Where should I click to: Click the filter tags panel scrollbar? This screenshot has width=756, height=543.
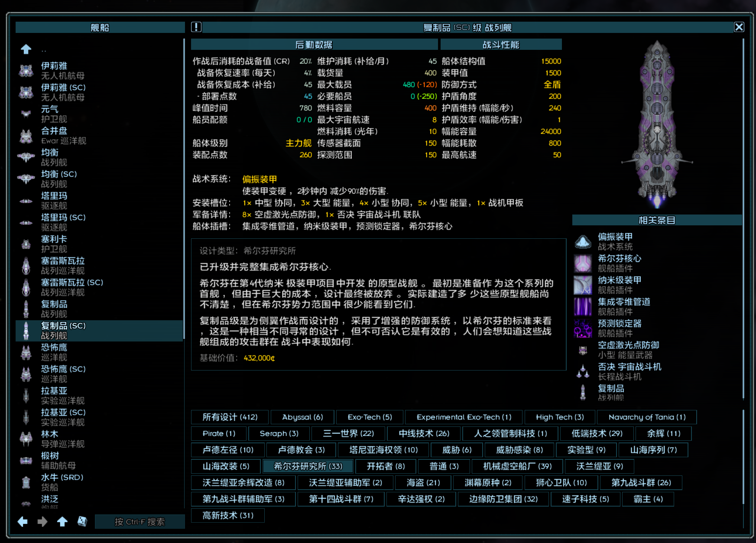[x=743, y=457]
